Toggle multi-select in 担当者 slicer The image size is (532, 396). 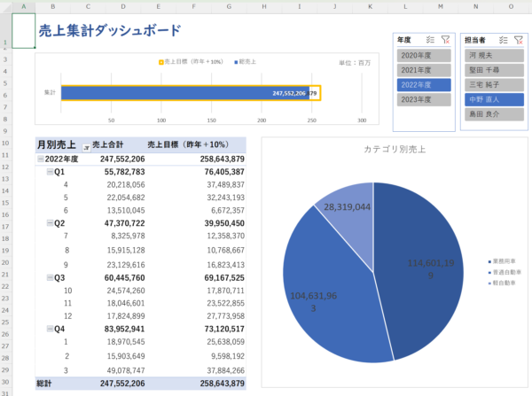[x=503, y=40]
